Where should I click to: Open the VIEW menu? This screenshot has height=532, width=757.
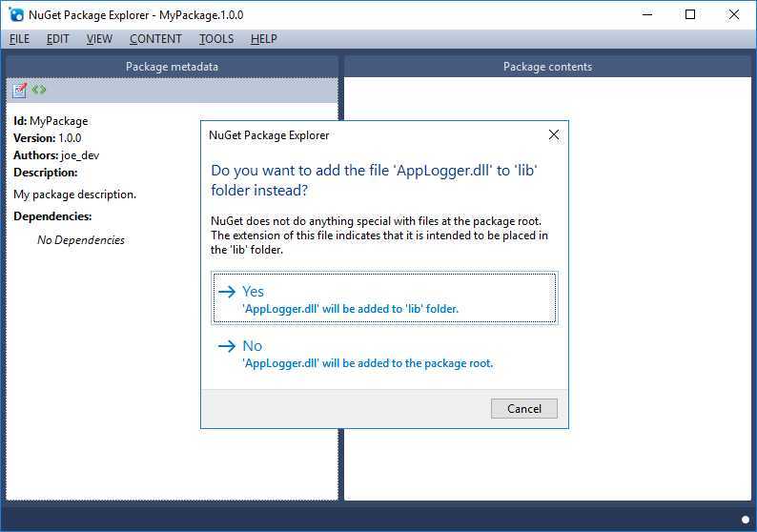99,39
